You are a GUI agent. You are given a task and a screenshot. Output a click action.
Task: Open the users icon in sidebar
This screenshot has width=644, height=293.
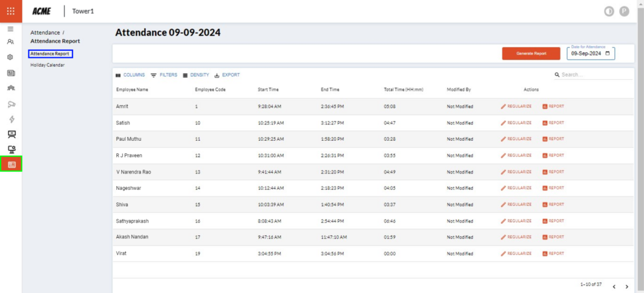pos(11,42)
